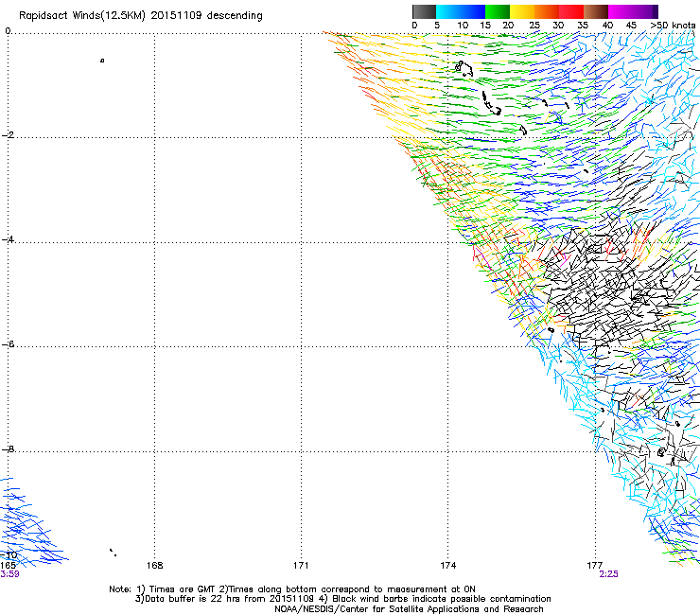Screen dimensions: 700x615
Task: Click the gray 0-5 knot legend segment
Action: coord(424,11)
